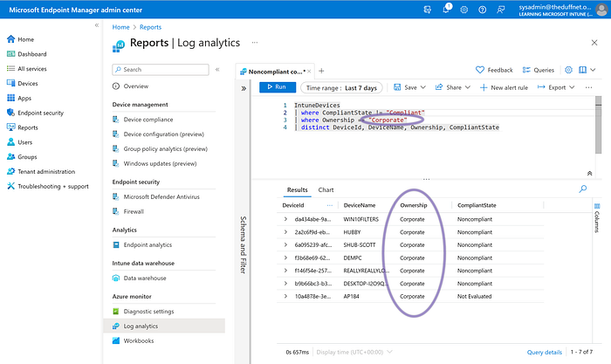Go to Home breadcrumb link
611x364 pixels.
tap(120, 27)
